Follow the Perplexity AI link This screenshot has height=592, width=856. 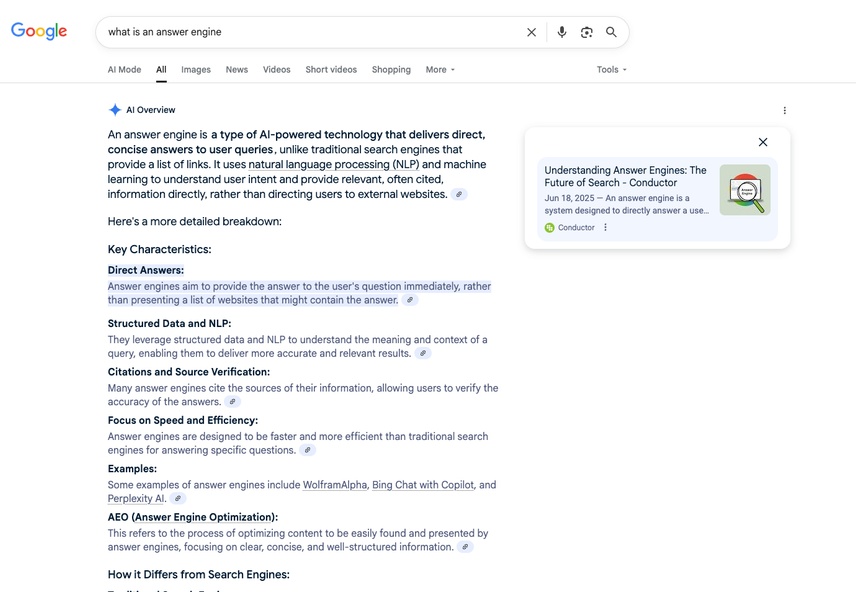136,499
